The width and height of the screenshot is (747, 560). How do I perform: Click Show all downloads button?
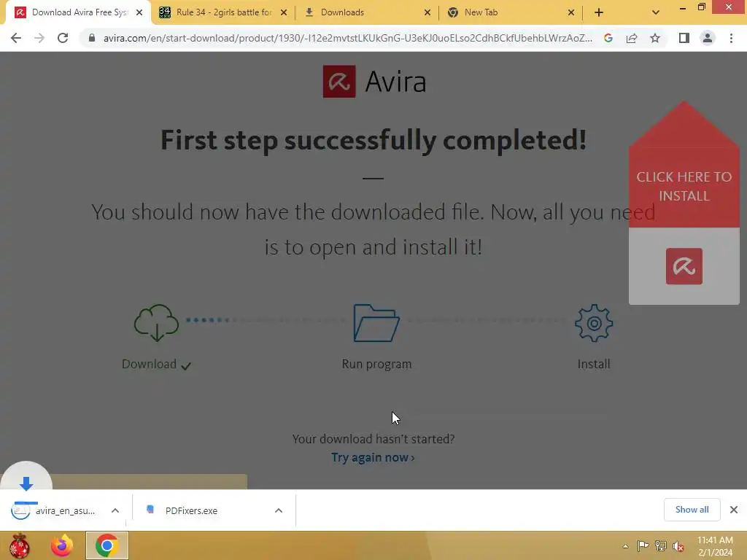[x=692, y=510]
